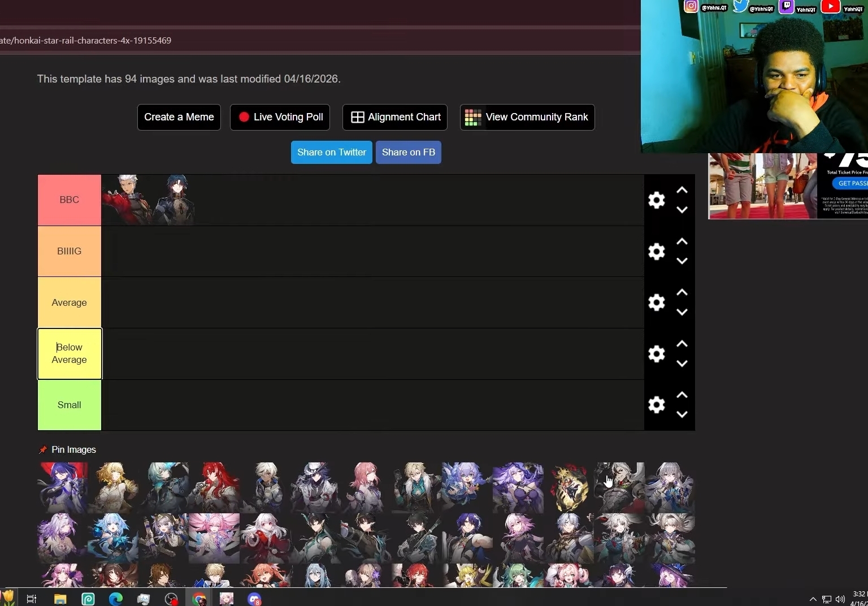Image resolution: width=868 pixels, height=606 pixels.
Task: Open the volume control in system tray
Action: [x=840, y=599]
